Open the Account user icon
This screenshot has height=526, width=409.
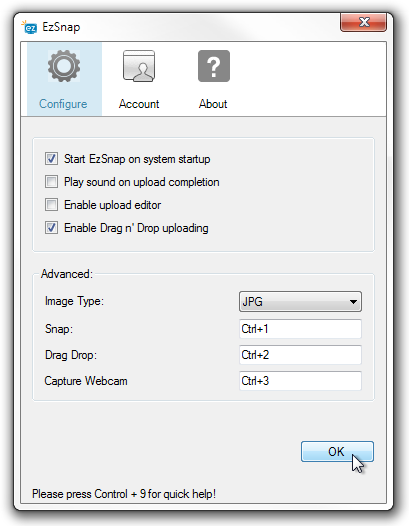[139, 66]
